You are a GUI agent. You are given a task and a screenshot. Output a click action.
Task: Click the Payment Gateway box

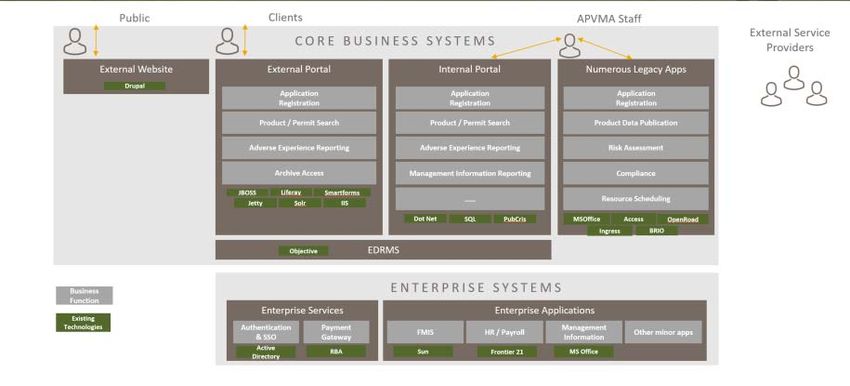pyautogui.click(x=336, y=332)
